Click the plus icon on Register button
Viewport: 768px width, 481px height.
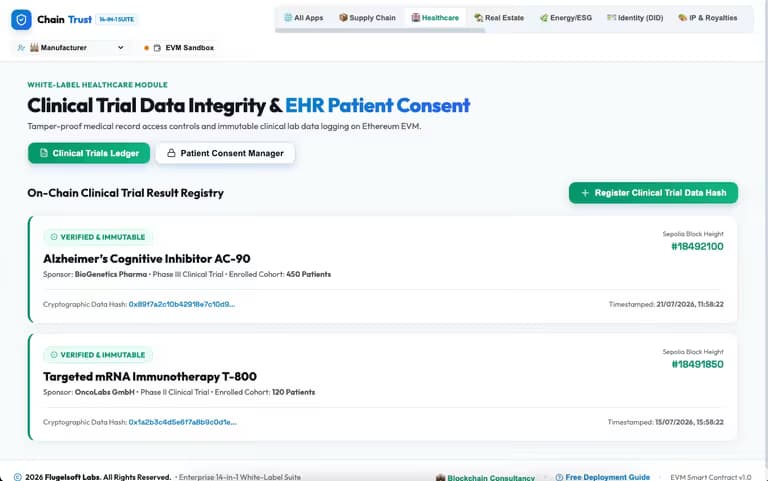tap(585, 193)
